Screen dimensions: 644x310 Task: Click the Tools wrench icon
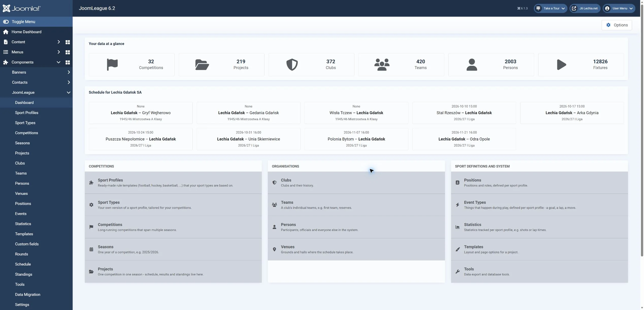pos(457,271)
